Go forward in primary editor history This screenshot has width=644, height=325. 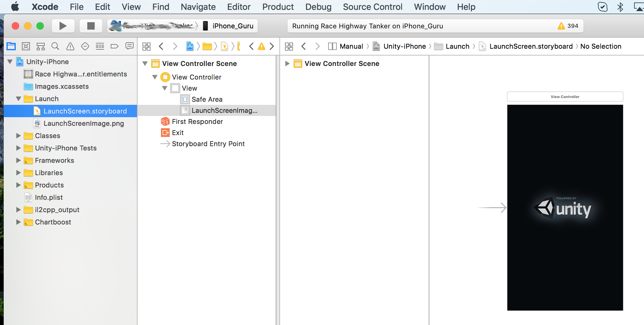point(175,46)
